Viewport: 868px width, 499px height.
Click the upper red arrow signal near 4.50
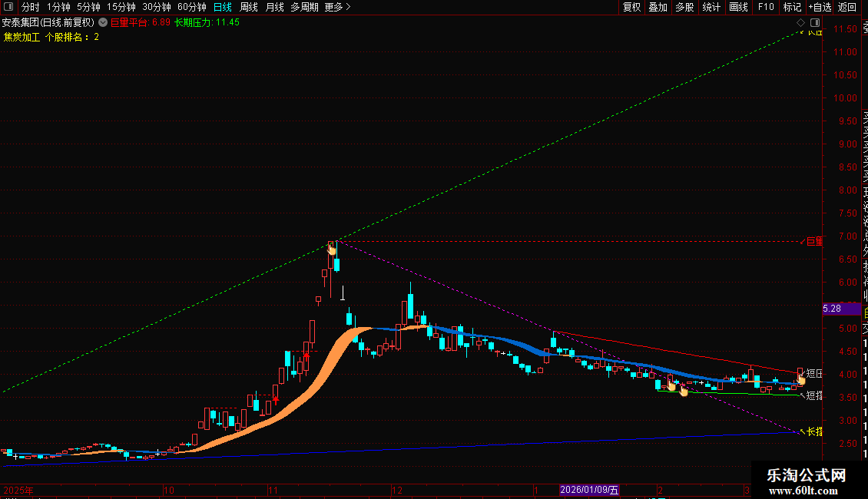pos(306,358)
